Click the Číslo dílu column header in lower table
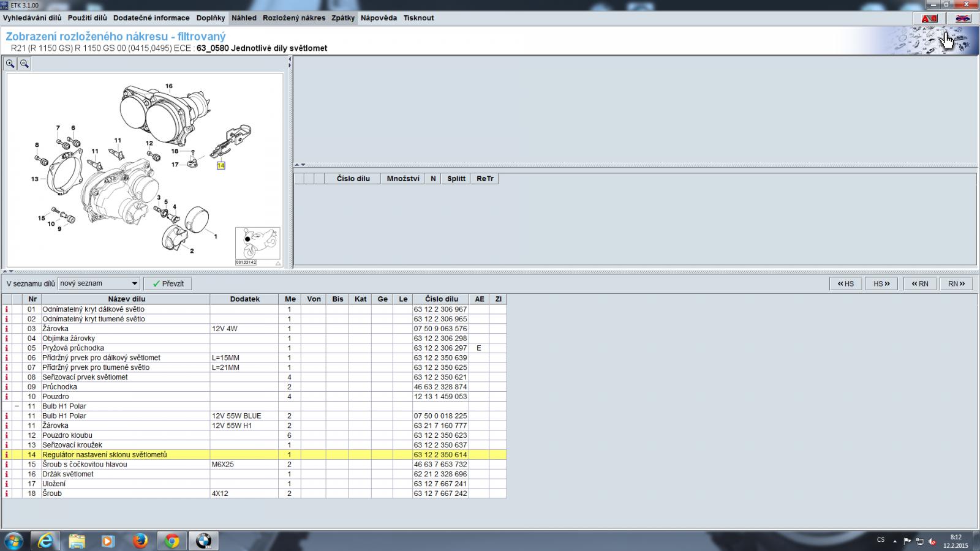This screenshot has width=980, height=551. tap(441, 299)
